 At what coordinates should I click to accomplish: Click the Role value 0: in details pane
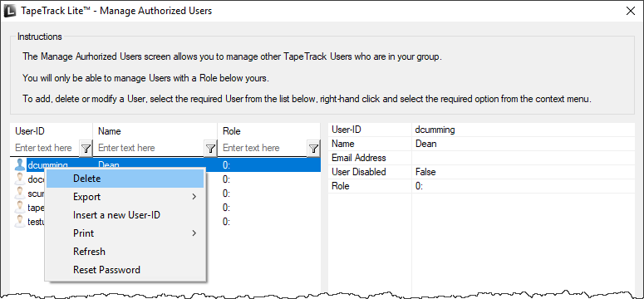coord(419,186)
